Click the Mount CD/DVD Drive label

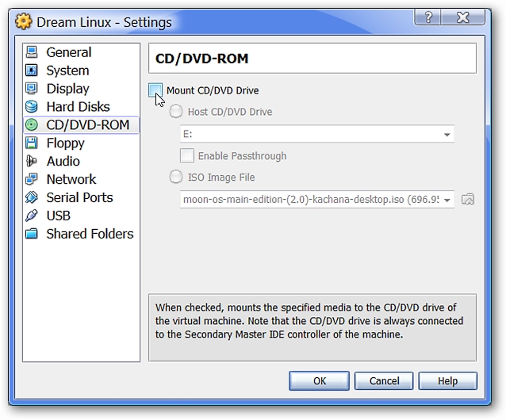(x=213, y=90)
